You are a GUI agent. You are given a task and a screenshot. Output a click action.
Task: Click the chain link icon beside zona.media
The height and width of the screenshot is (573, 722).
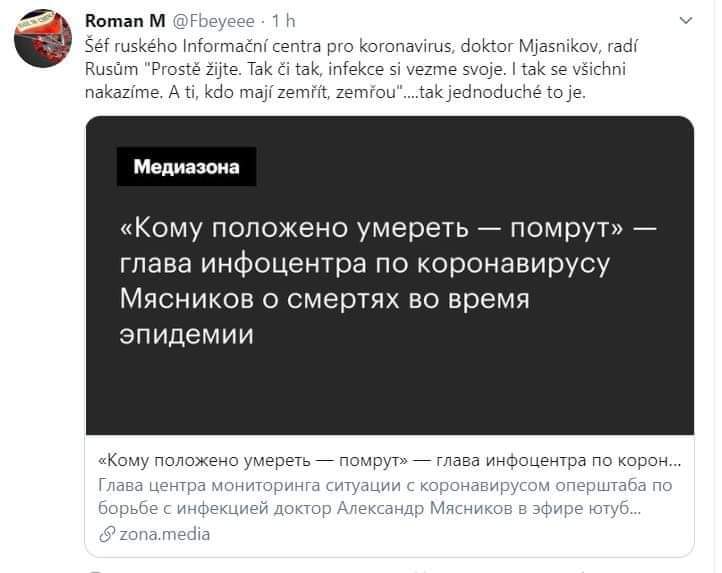pyautogui.click(x=107, y=535)
